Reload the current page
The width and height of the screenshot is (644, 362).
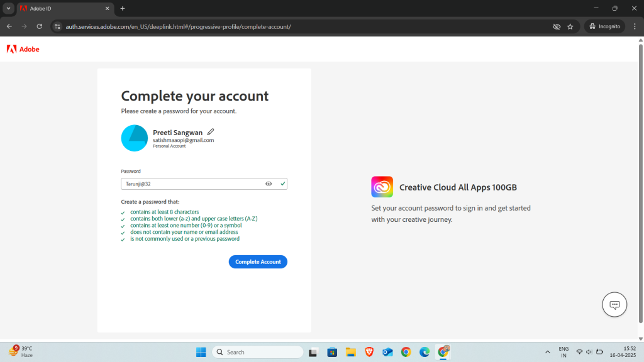[x=40, y=26]
